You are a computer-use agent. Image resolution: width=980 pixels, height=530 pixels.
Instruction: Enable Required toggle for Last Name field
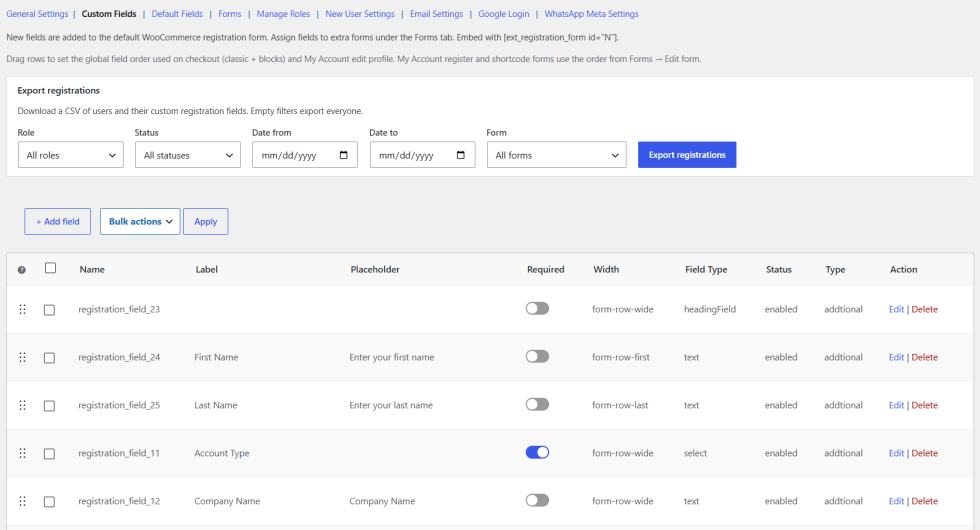coord(538,404)
